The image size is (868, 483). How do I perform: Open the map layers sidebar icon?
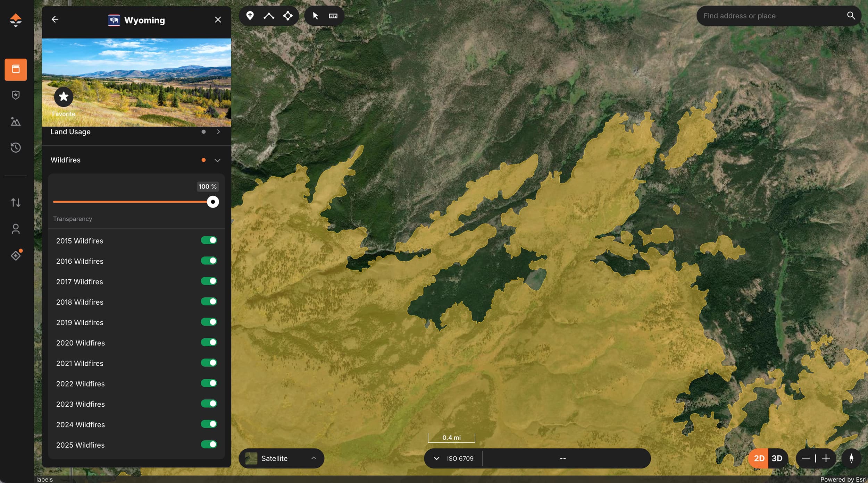[16, 69]
